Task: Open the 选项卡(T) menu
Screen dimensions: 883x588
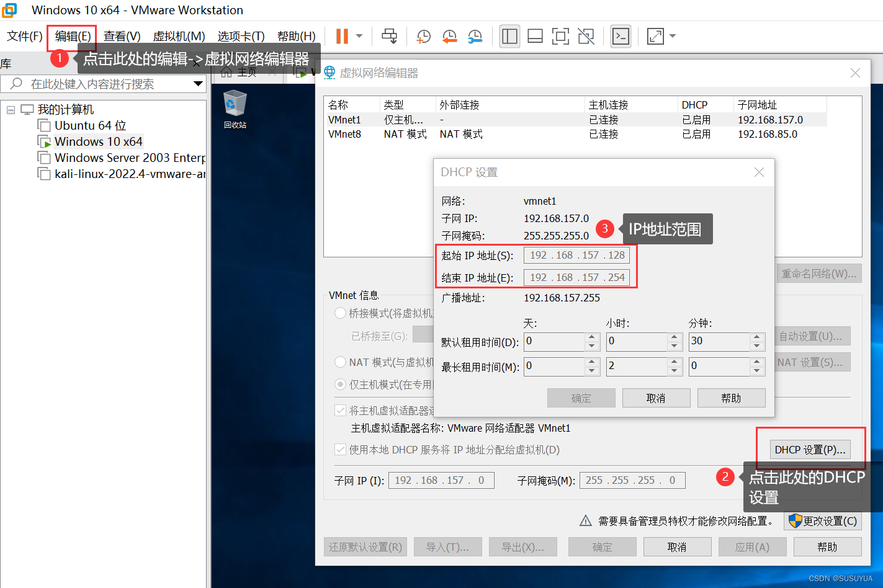Action: click(x=241, y=36)
